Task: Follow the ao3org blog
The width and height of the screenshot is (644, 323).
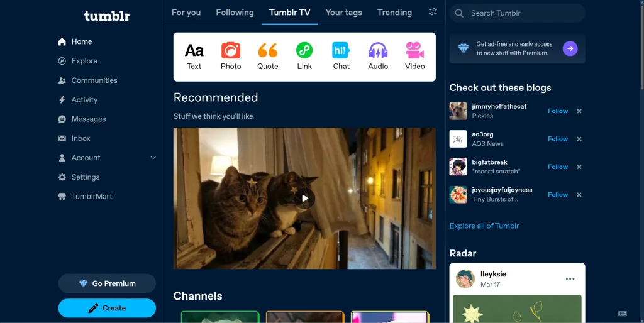Action: point(557,139)
